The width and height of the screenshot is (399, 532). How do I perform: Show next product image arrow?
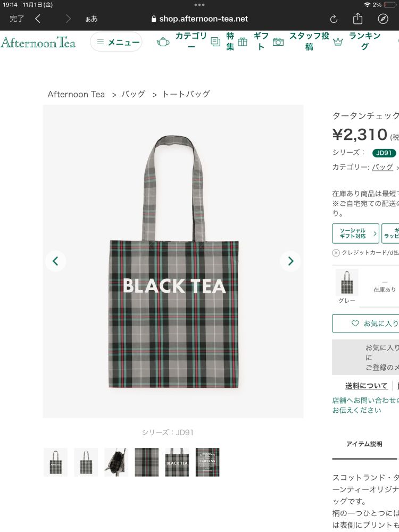(290, 261)
